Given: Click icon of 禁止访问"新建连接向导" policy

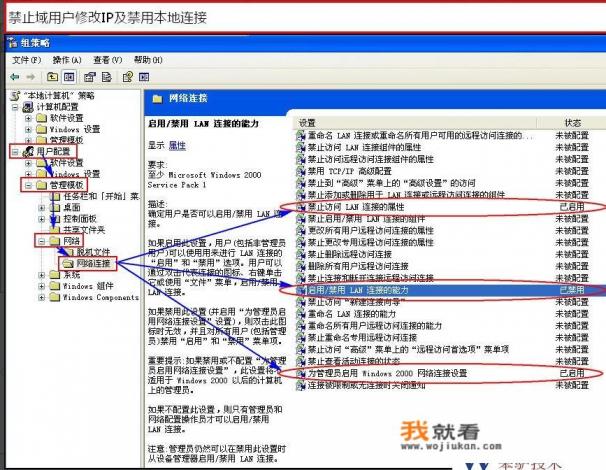Looking at the screenshot, I should click(301, 302).
